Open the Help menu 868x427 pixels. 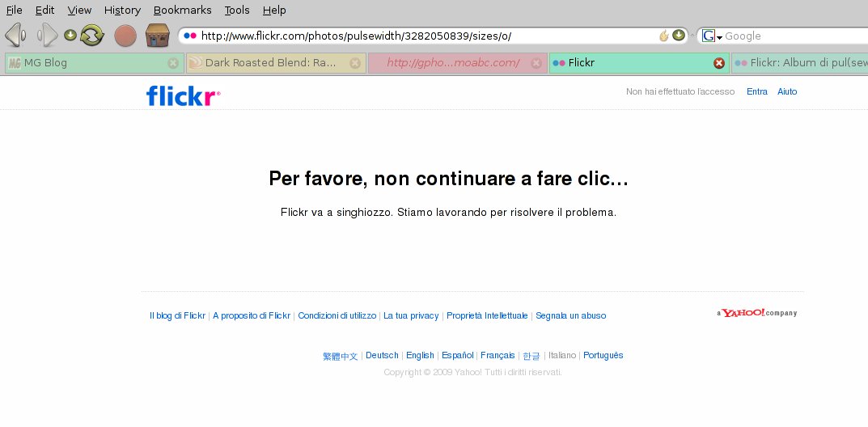click(274, 10)
